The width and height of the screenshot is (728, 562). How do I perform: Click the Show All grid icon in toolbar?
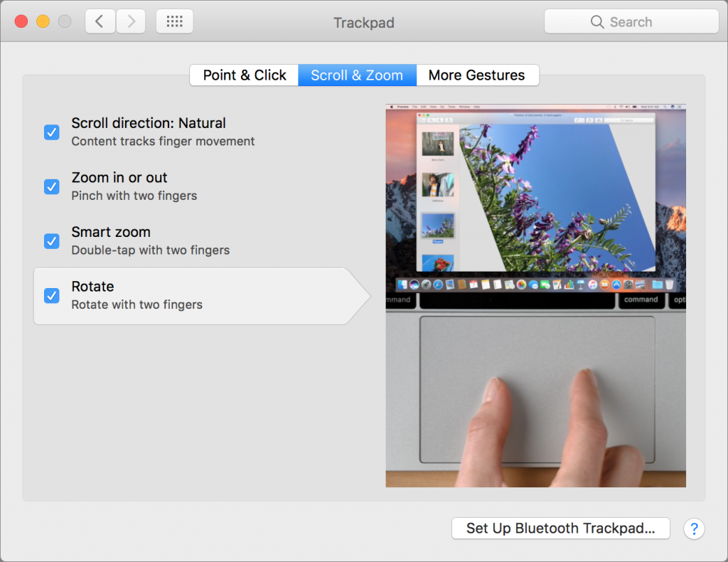click(x=174, y=21)
